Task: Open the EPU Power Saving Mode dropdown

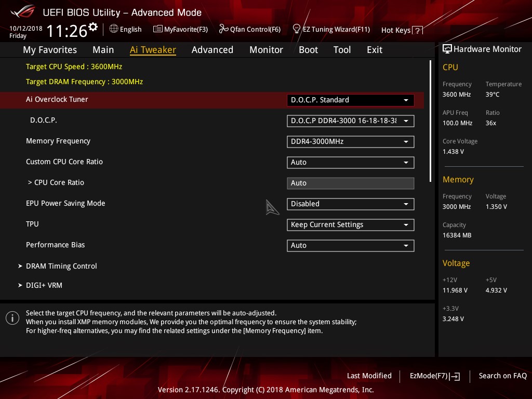Action: coord(350,204)
